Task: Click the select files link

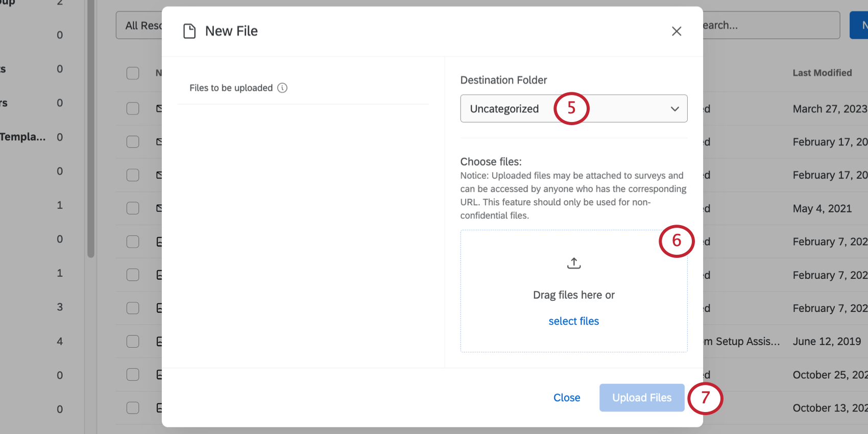Action: [x=573, y=321]
